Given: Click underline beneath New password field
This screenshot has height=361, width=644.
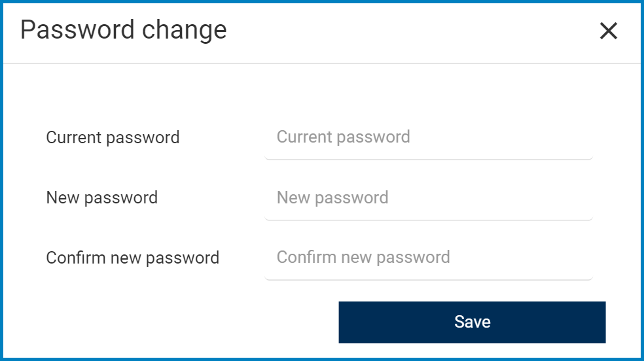Looking at the screenshot, I should pyautogui.click(x=428, y=219).
